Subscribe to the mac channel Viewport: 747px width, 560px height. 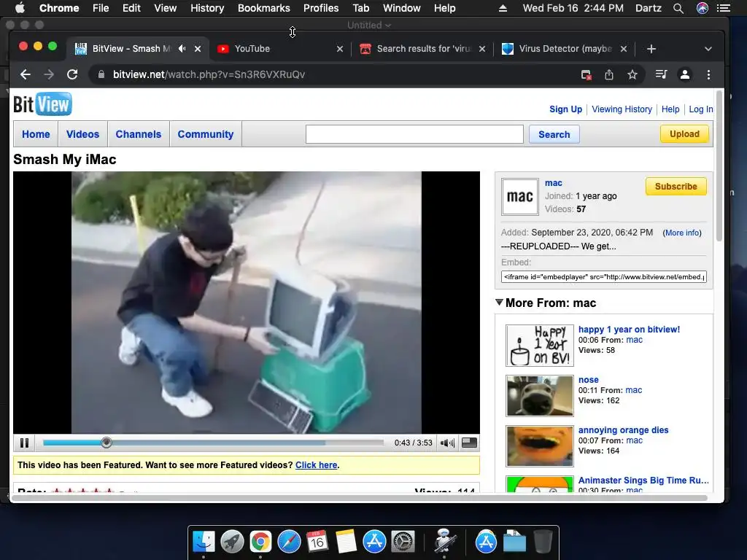click(x=676, y=186)
